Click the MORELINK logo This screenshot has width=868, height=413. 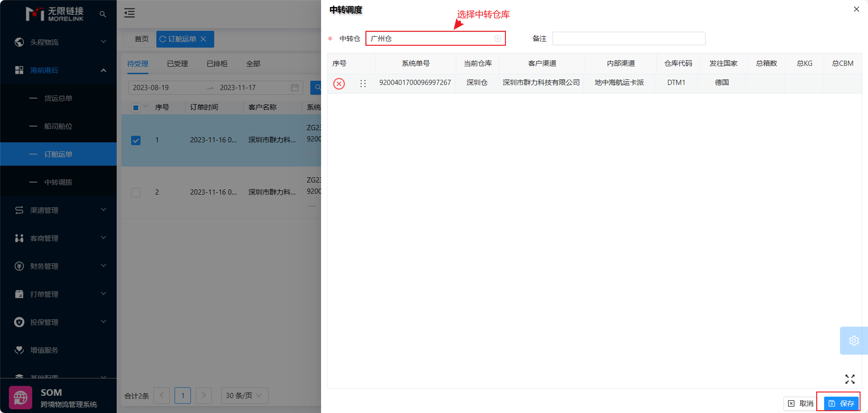(55, 14)
